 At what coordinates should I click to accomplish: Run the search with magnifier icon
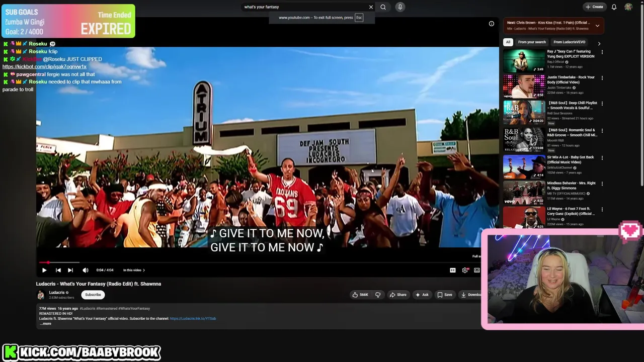(x=383, y=7)
